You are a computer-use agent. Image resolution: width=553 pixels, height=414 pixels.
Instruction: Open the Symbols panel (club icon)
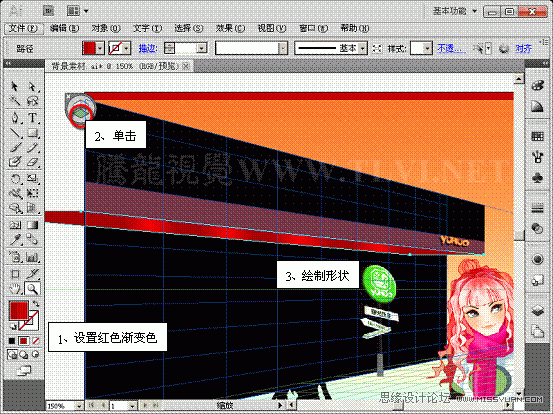537,177
